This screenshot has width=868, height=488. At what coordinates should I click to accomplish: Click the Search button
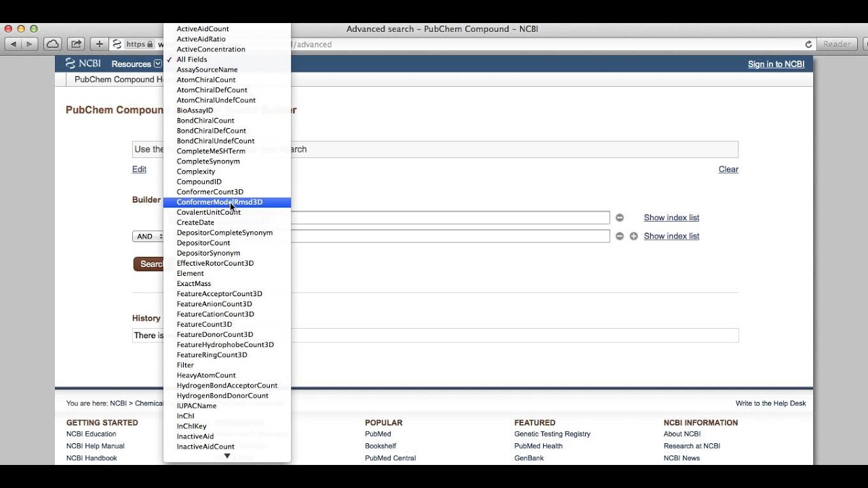click(149, 264)
